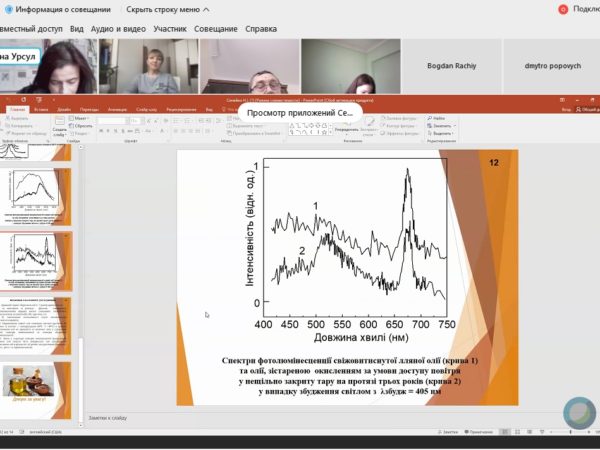Click the red connection status icon
This screenshot has height=450, width=600.
pyautogui.click(x=563, y=9)
